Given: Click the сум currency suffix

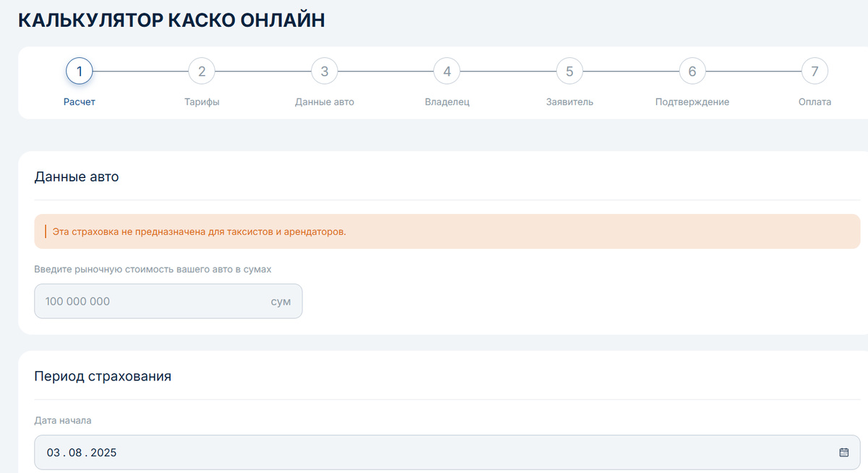Looking at the screenshot, I should (x=281, y=302).
